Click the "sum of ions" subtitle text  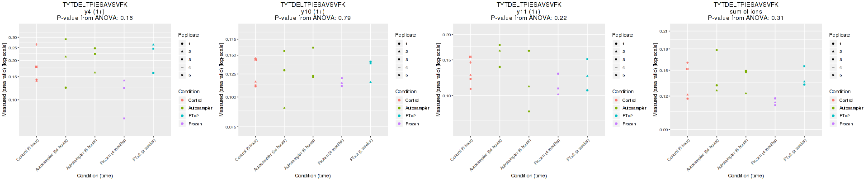pos(745,12)
